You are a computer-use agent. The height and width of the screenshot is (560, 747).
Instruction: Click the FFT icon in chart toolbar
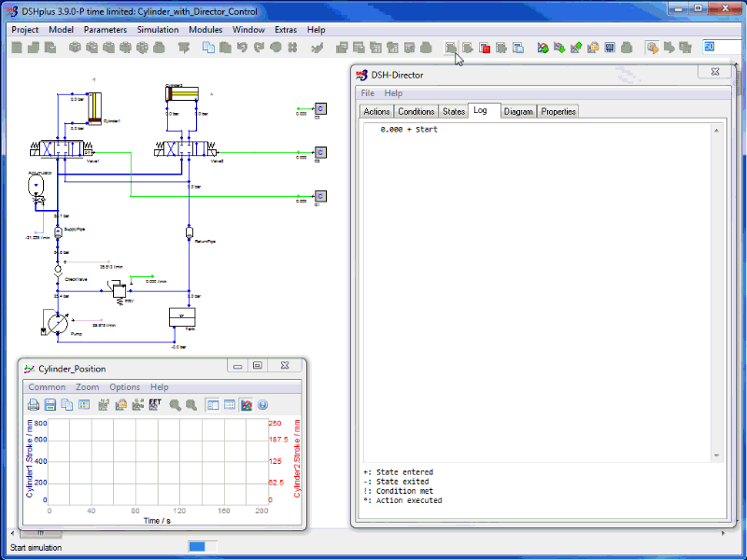(x=155, y=405)
